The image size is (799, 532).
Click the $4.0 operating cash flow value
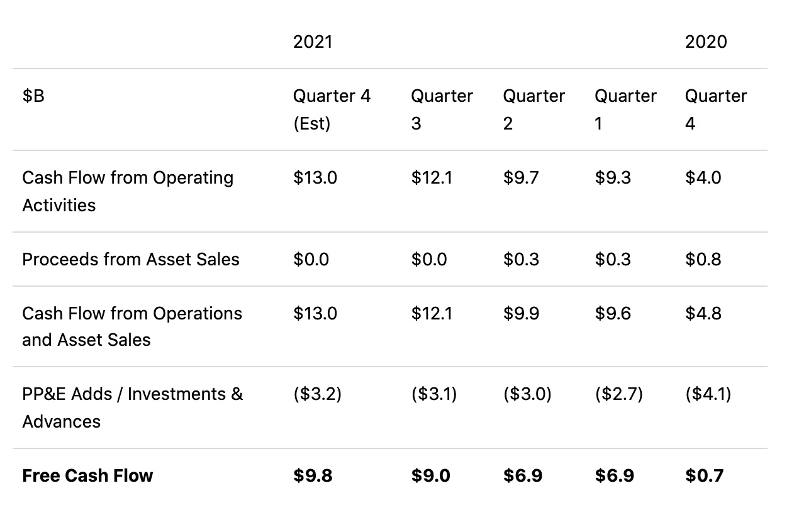coord(703,178)
